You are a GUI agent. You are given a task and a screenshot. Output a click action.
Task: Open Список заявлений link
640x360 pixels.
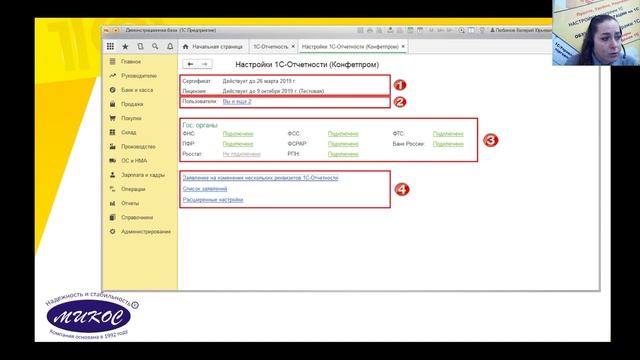point(204,189)
